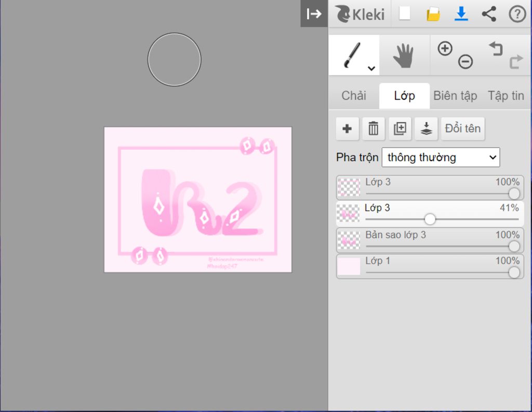
Task: Delete the selected layer
Action: click(374, 129)
